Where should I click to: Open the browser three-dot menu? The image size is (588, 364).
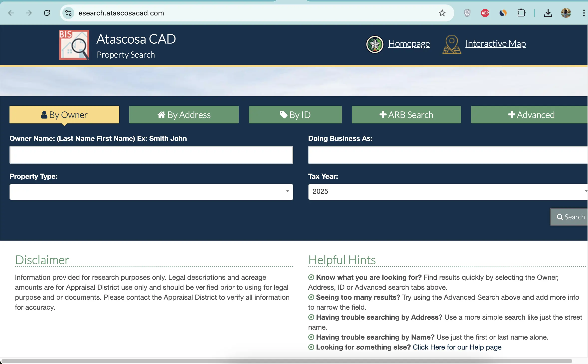584,13
